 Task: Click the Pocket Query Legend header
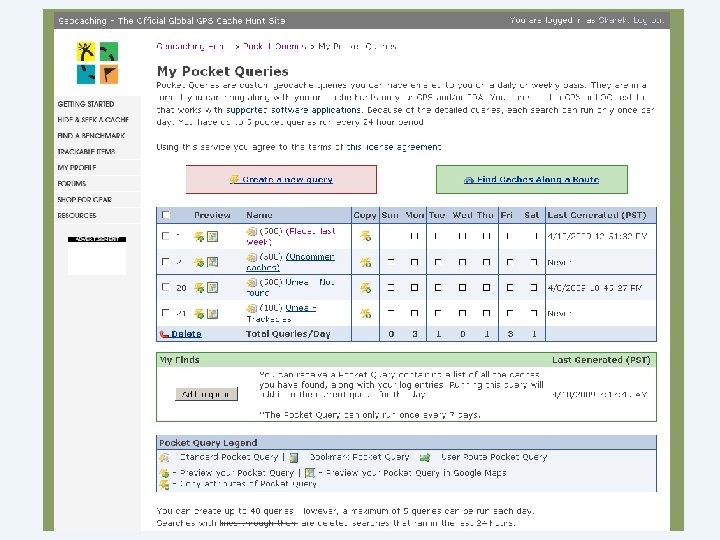(x=208, y=443)
